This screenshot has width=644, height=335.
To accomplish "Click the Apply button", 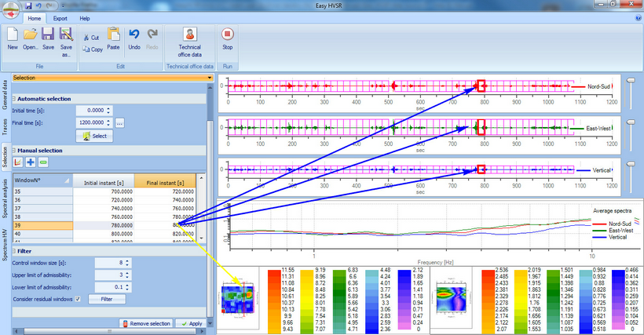I will 192,323.
